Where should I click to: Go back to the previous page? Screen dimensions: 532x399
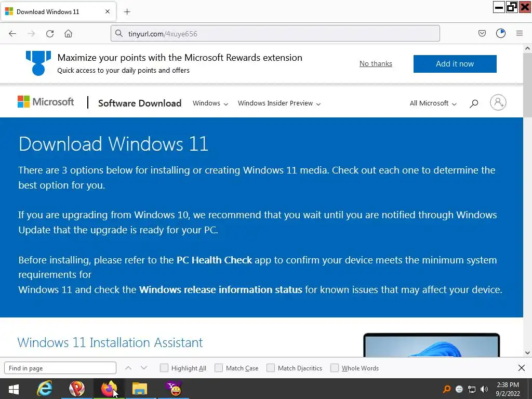pos(12,34)
